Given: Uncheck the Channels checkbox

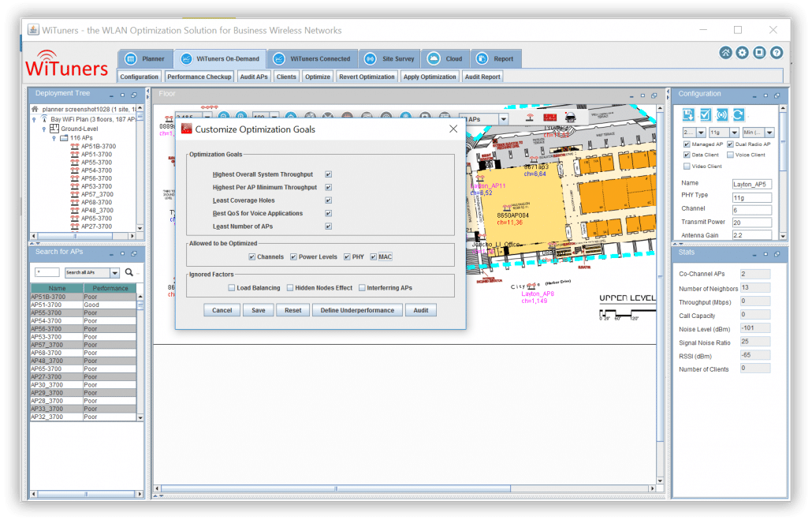Looking at the screenshot, I should point(251,256).
